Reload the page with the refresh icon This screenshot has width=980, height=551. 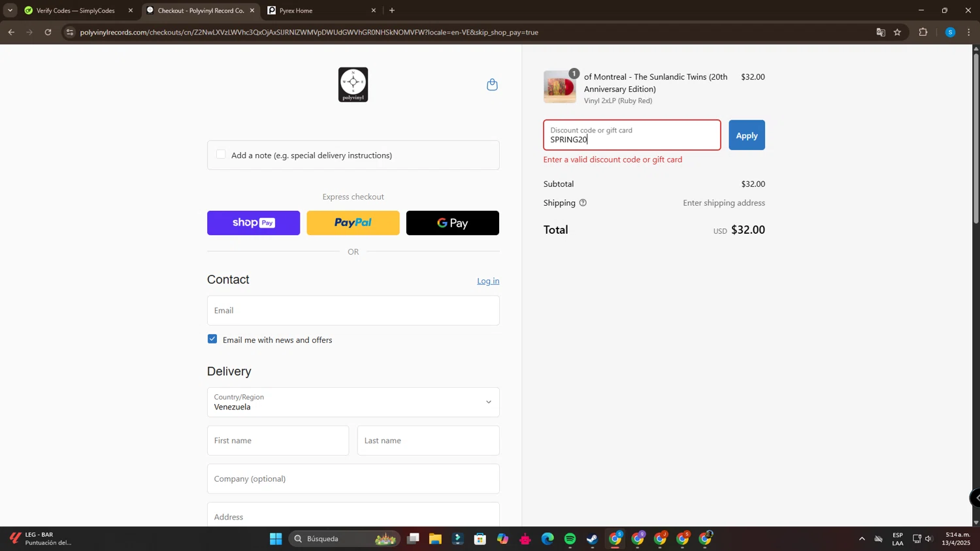point(48,32)
